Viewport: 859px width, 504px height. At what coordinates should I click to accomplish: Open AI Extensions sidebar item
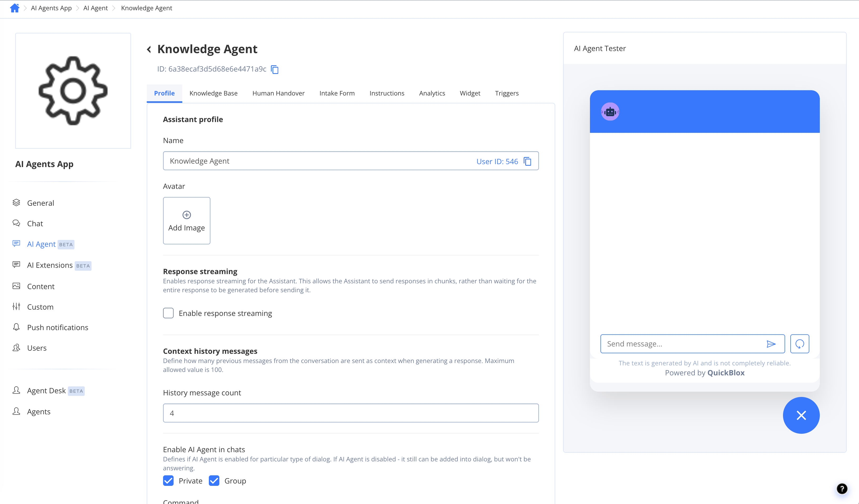click(50, 265)
